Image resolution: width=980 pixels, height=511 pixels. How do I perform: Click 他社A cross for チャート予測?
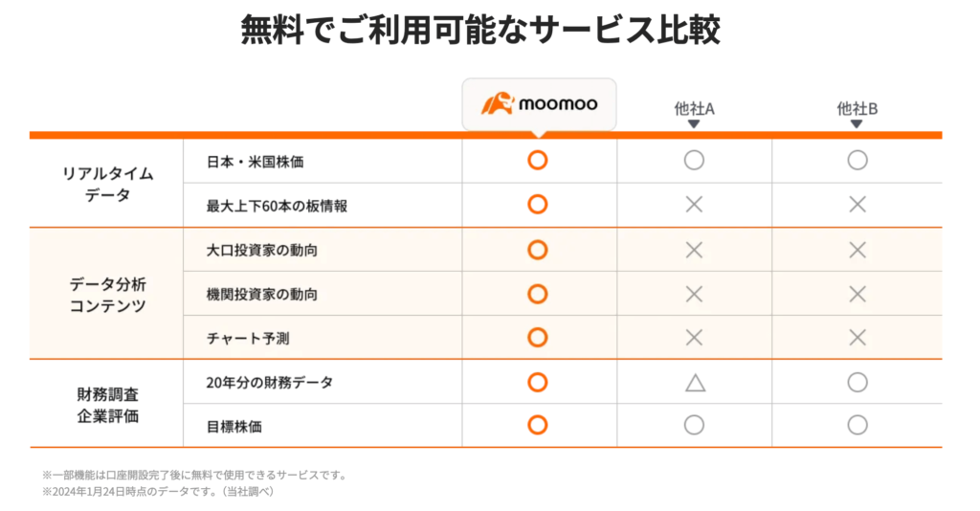click(x=695, y=338)
